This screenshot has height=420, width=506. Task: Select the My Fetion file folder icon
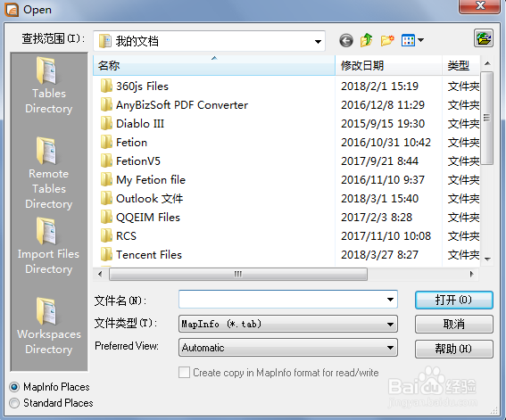pos(106,179)
